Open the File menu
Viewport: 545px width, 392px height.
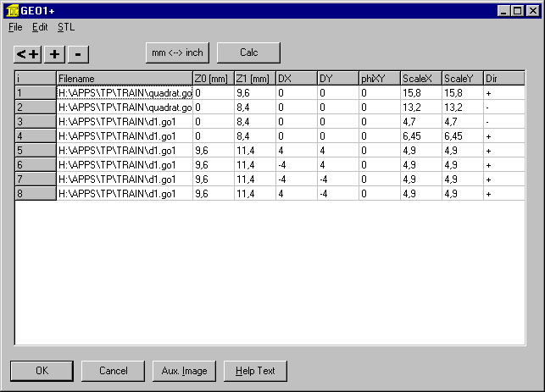pyautogui.click(x=15, y=27)
